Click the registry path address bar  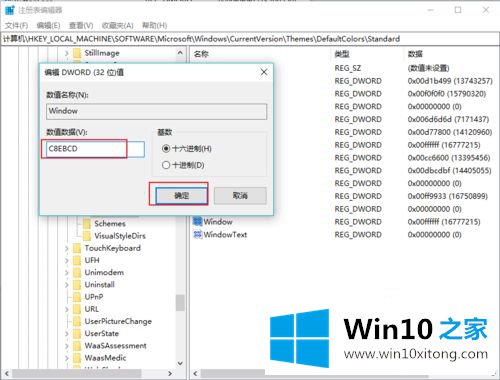[250, 39]
